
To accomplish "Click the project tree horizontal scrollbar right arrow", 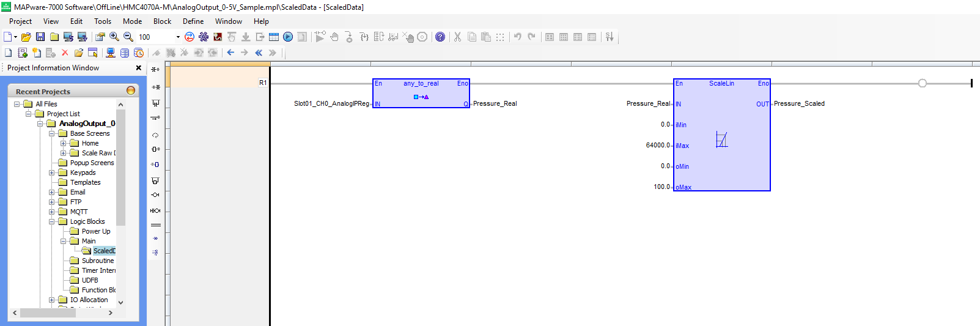I will 110,313.
